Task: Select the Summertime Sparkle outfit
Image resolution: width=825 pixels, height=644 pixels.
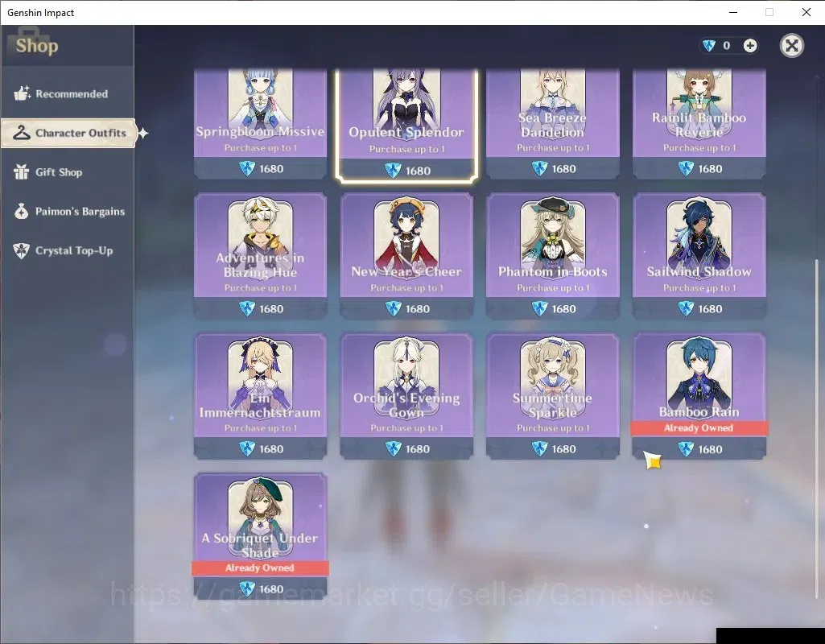Action: point(552,396)
